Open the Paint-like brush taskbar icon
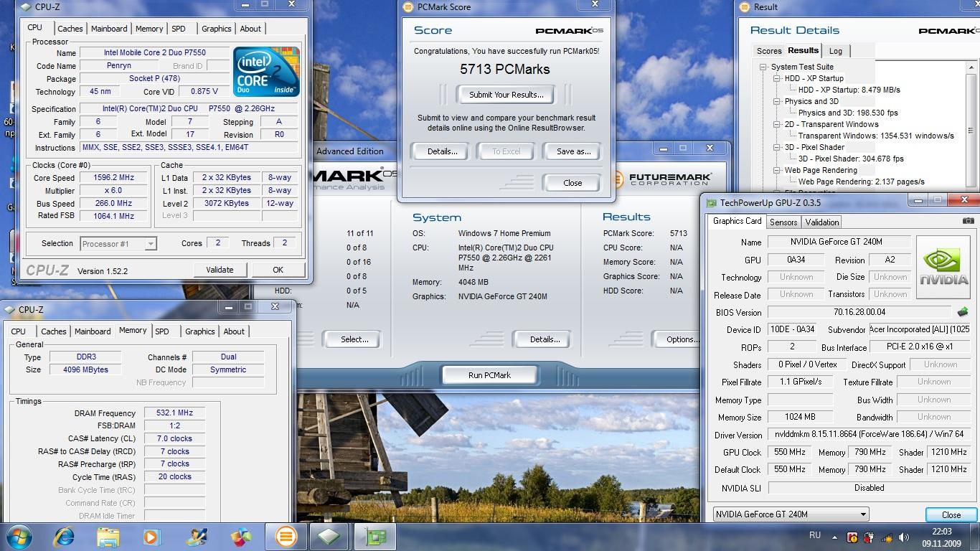The image size is (980, 551). pyautogui.click(x=196, y=537)
